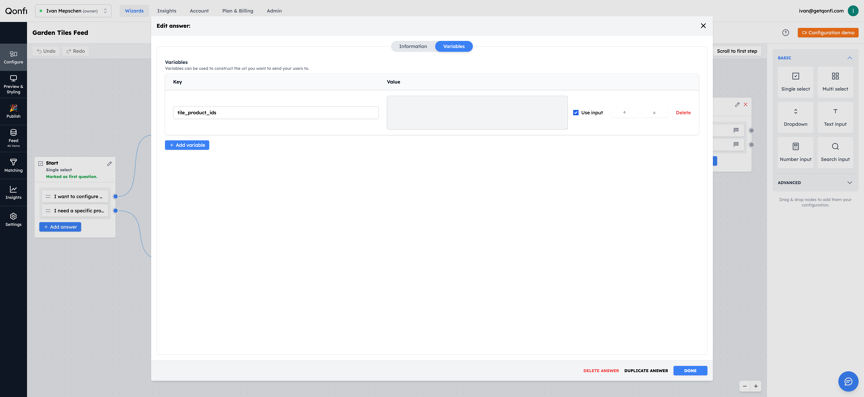
Task: Toggle the Use input checkbox
Action: [576, 112]
